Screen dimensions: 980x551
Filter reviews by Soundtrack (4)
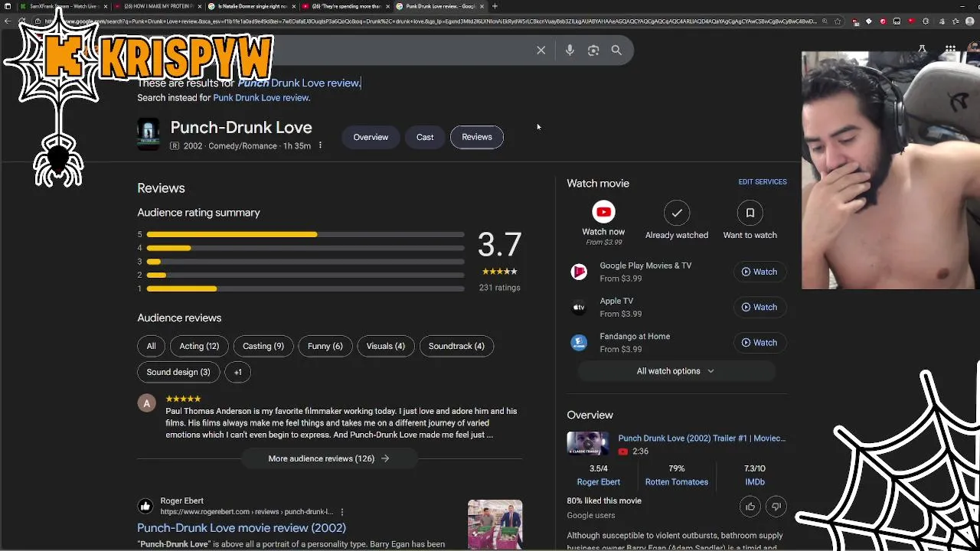click(x=456, y=346)
